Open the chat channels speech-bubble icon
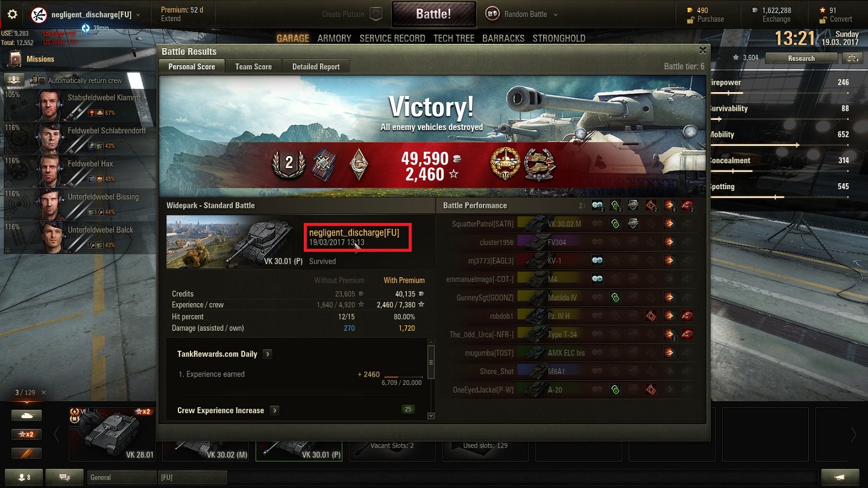Viewport: 868px width, 488px height. point(64,477)
